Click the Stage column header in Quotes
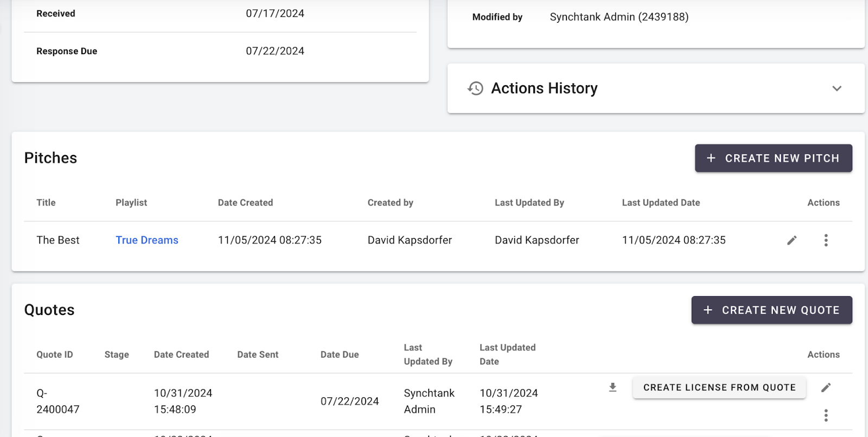868x437 pixels. [x=117, y=355]
